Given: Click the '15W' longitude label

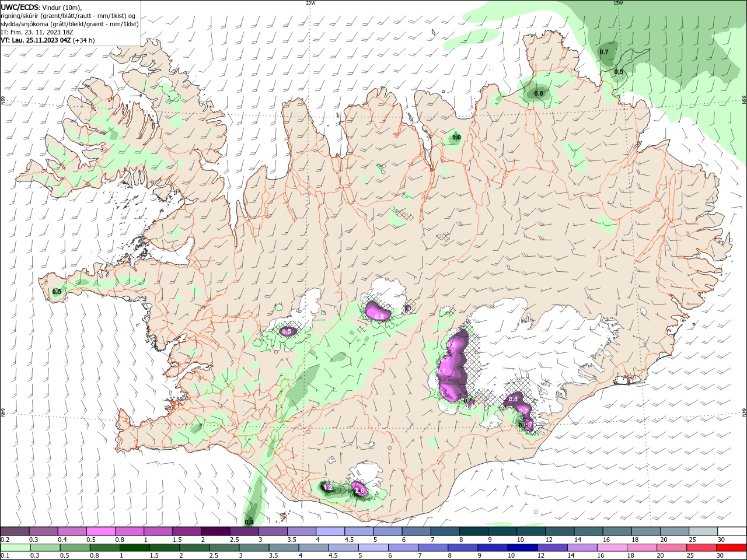Looking at the screenshot, I should [618, 3].
